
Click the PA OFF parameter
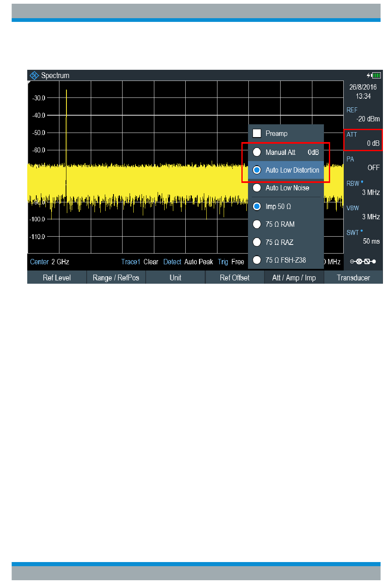tap(363, 164)
